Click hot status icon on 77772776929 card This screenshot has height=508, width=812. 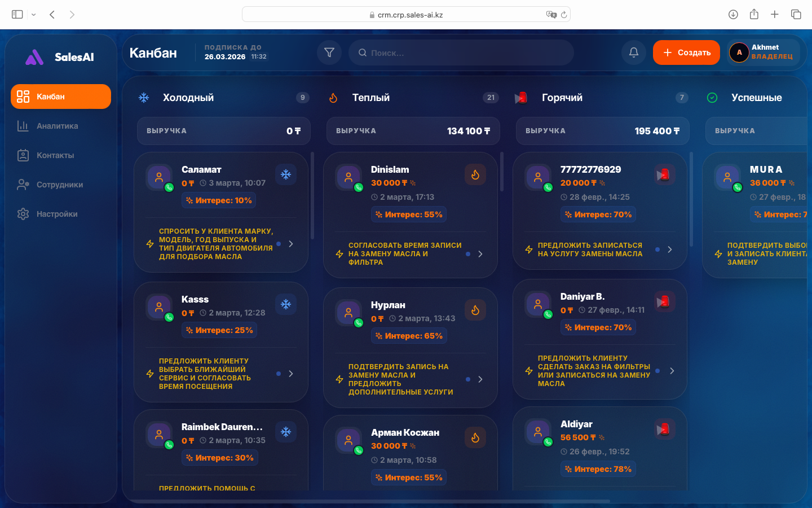tap(664, 174)
